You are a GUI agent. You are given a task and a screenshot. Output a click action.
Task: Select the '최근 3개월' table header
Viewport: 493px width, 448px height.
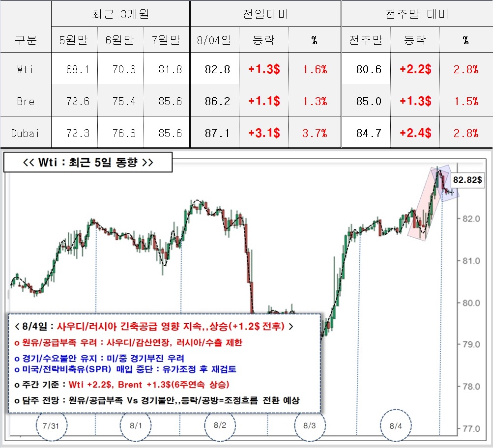click(x=120, y=14)
